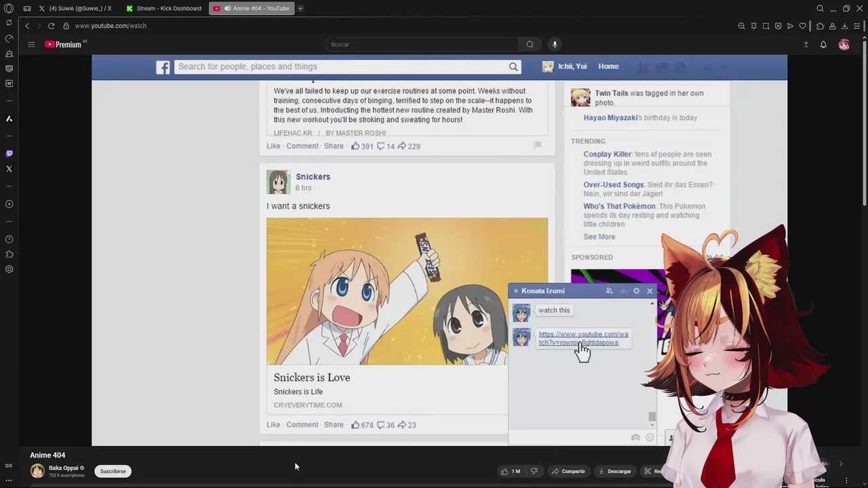Viewport: 868px width, 488px height.
Task: Go to YouTube Premium home logo
Action: pyautogui.click(x=64, y=44)
